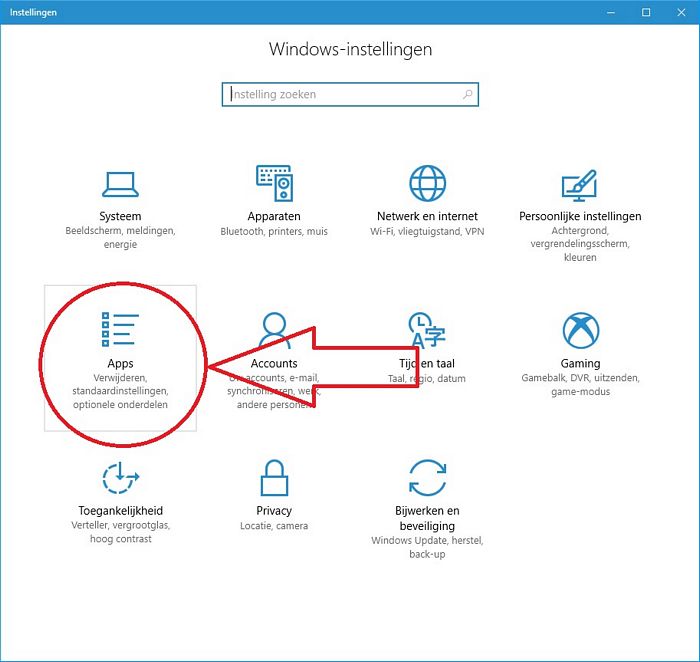Click 'Wi-Fi, vliegtuigstand, VPN' description
Image resolution: width=700 pixels, height=662 pixels.
[427, 231]
